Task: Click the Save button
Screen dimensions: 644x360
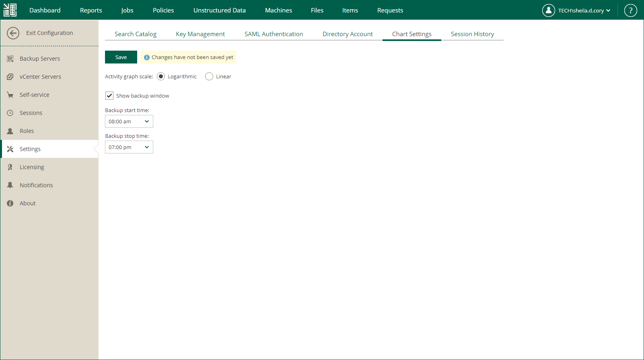Action: click(121, 57)
